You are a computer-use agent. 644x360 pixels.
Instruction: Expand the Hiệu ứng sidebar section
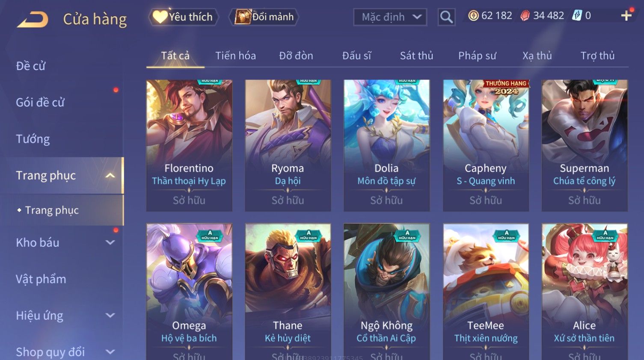(110, 316)
